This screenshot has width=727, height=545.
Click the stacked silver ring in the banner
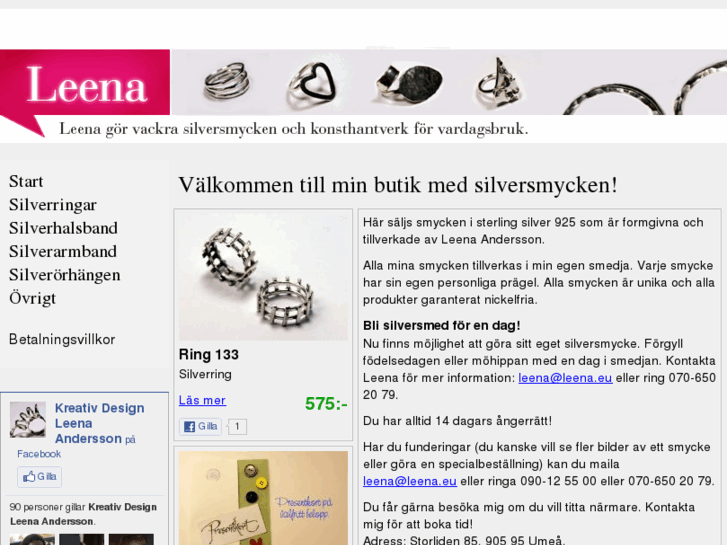click(x=227, y=81)
